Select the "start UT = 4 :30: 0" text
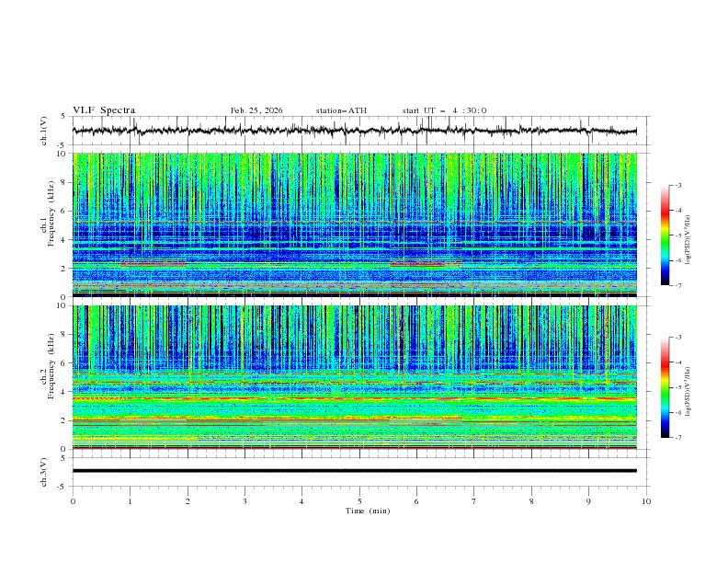728x563 pixels. coord(444,110)
